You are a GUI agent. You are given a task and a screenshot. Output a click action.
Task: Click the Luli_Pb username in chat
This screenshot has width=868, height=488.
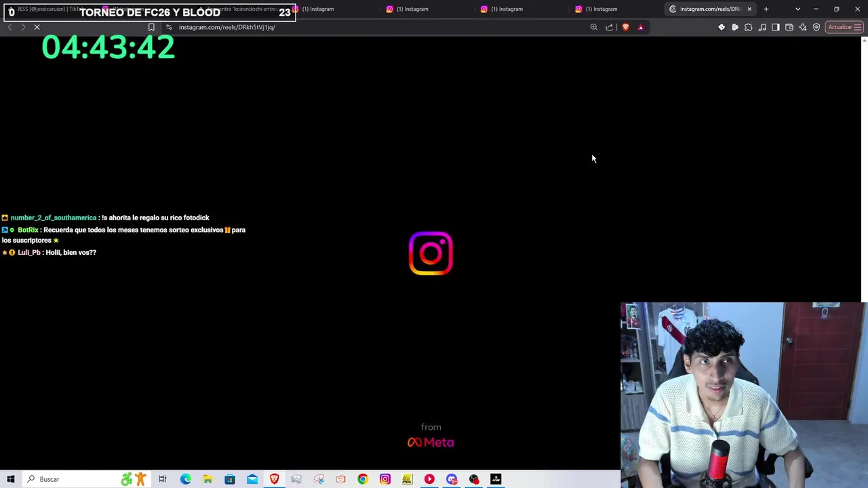point(29,252)
